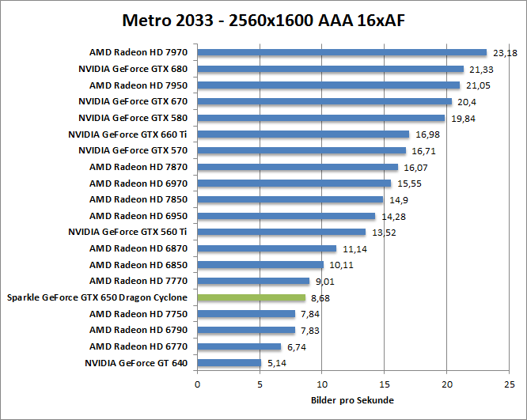The image size is (527, 420).
Task: Select the AMD Radeon HD 7970 bar
Action: [341, 52]
